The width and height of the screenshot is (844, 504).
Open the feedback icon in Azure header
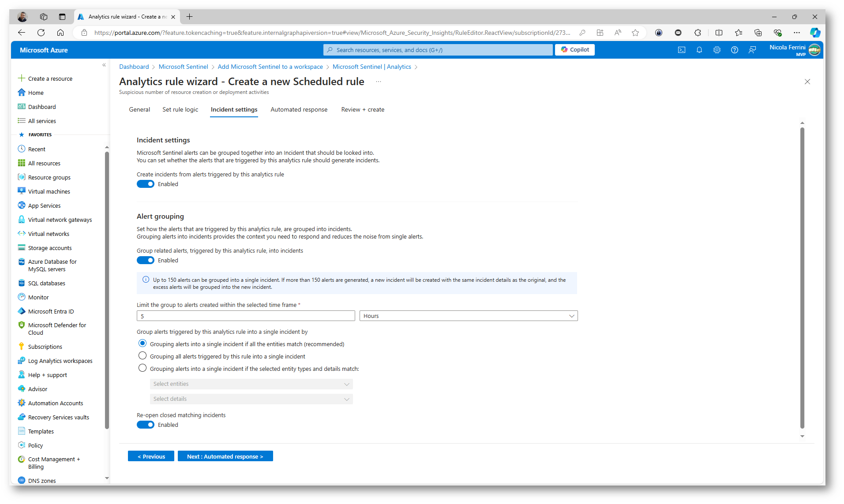[x=752, y=50]
